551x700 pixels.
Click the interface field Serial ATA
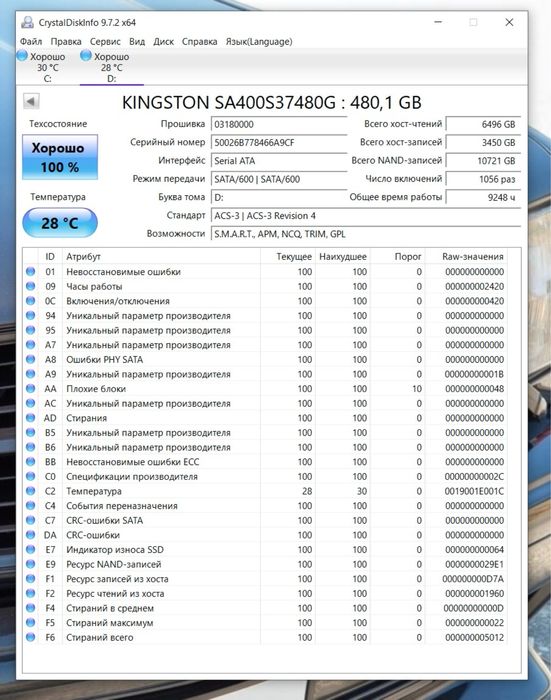[x=279, y=161]
